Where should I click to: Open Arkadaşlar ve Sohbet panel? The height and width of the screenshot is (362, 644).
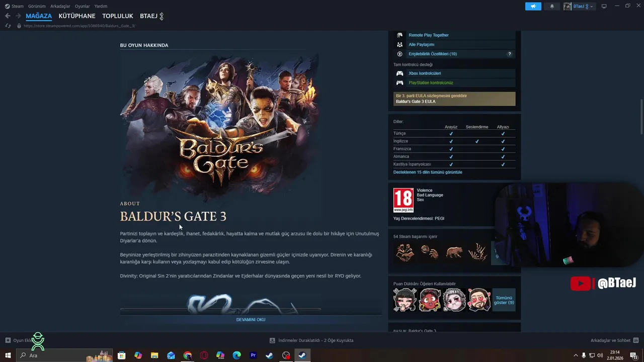pyautogui.click(x=614, y=340)
